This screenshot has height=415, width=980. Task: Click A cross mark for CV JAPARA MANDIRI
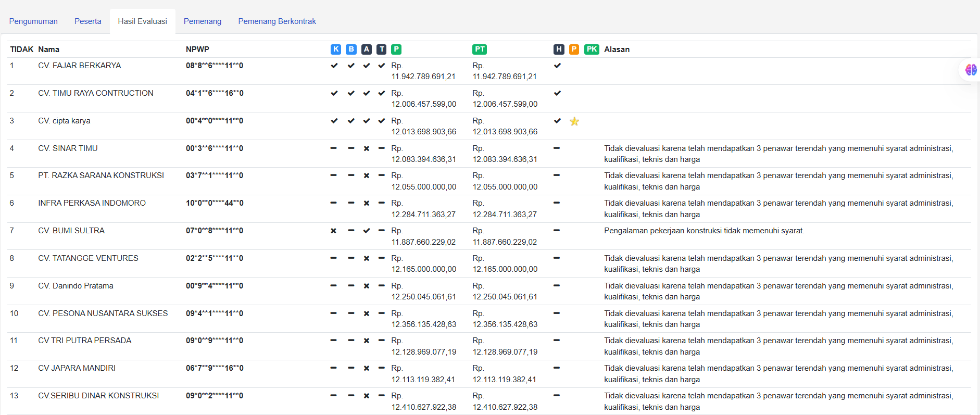(367, 368)
